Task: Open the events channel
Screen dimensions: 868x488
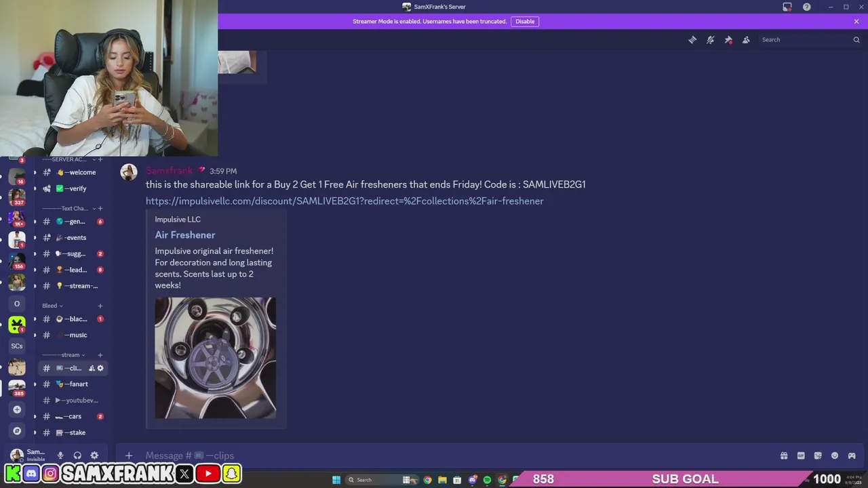Action: point(74,238)
